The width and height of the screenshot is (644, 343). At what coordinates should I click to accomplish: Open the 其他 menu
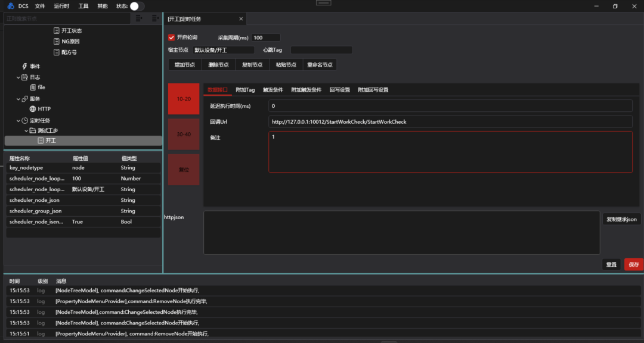[x=103, y=6]
